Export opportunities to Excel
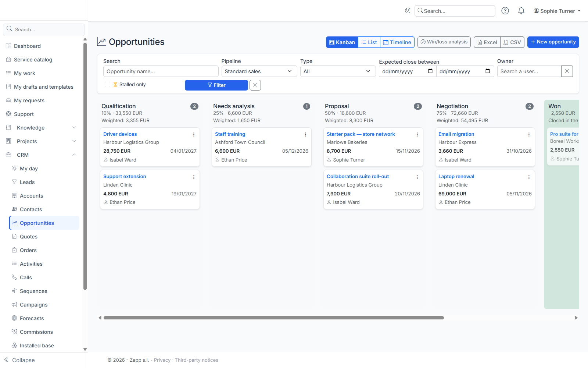This screenshot has height=368, width=588. coord(487,42)
